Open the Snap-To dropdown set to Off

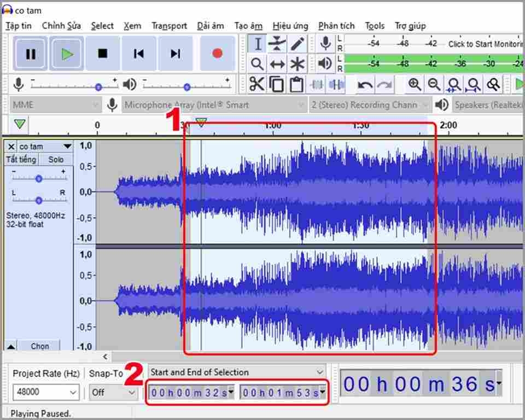pos(113,393)
